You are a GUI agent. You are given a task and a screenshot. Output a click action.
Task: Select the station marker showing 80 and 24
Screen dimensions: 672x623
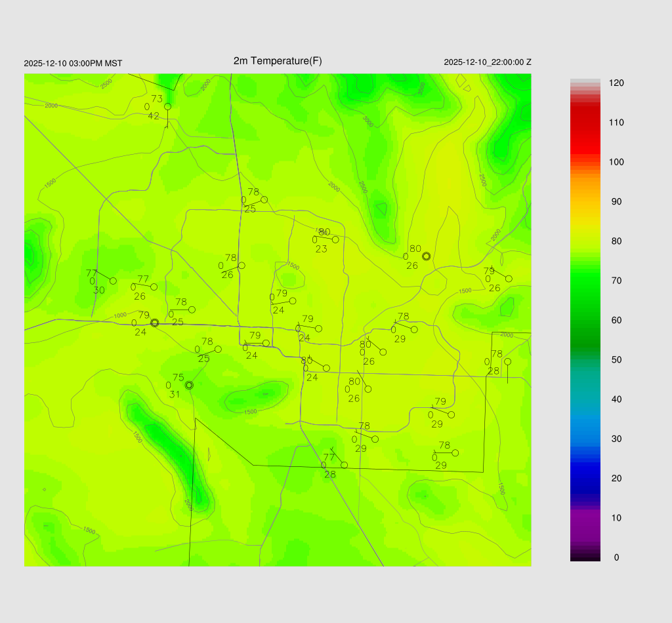pos(326,368)
